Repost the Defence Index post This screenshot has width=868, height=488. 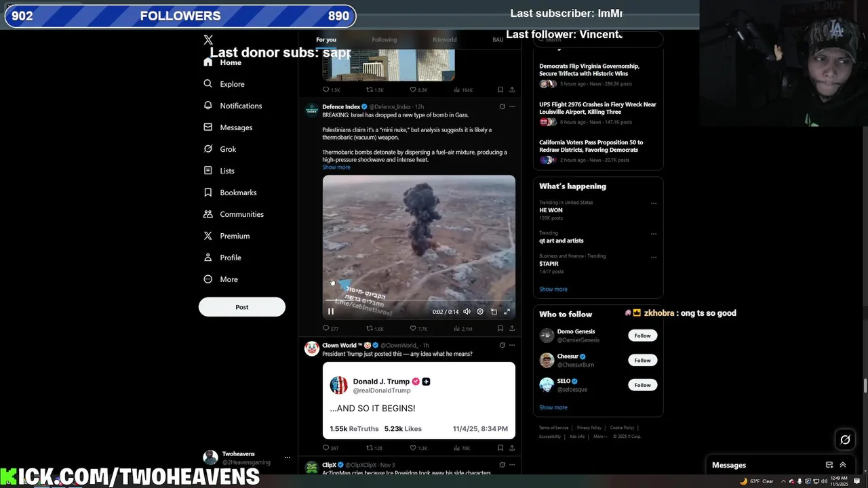point(375,328)
